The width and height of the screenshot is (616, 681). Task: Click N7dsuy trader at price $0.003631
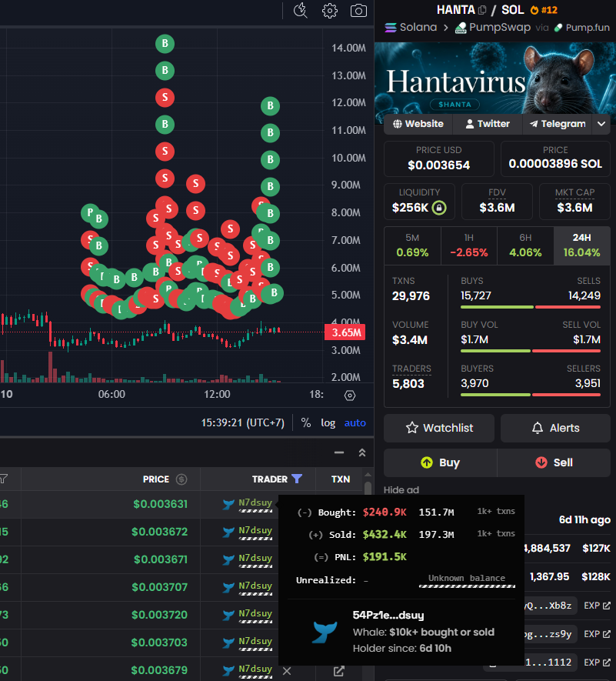(x=255, y=504)
